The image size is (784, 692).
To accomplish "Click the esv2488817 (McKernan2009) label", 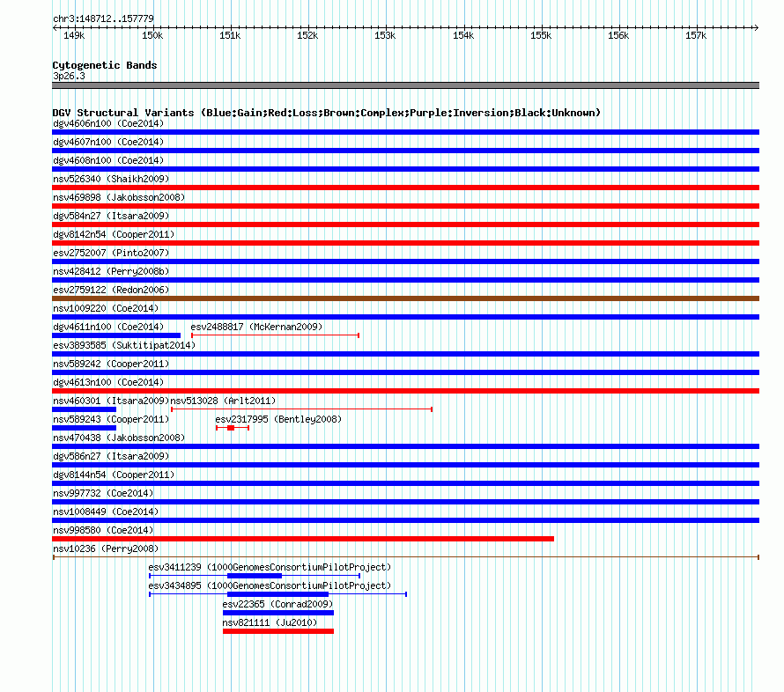I will point(256,327).
